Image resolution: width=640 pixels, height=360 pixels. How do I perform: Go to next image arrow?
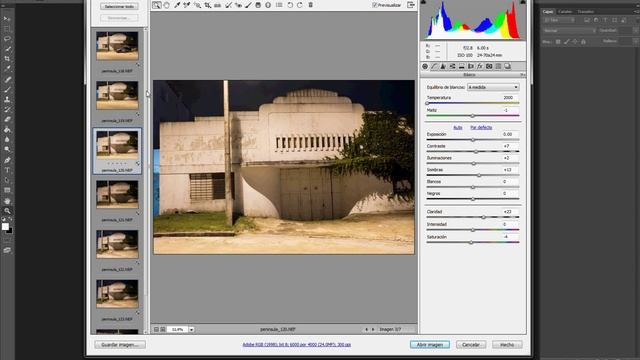(373, 329)
